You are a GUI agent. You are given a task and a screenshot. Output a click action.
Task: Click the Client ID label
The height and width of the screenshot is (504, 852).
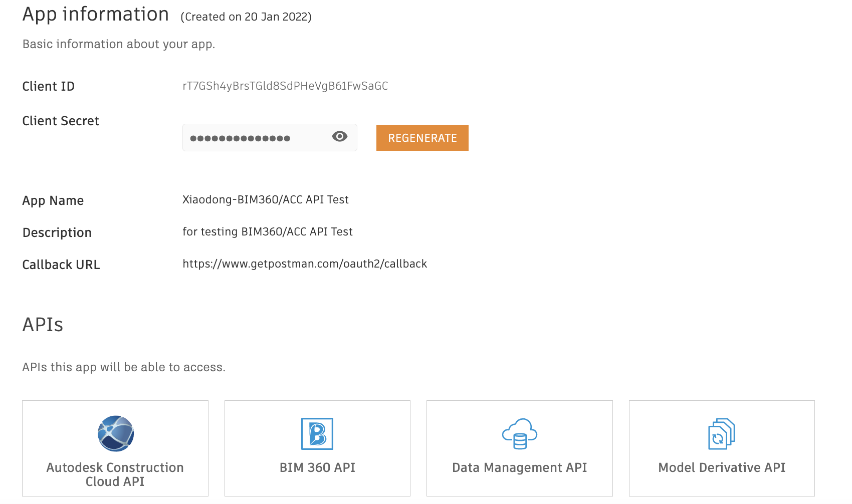49,87
